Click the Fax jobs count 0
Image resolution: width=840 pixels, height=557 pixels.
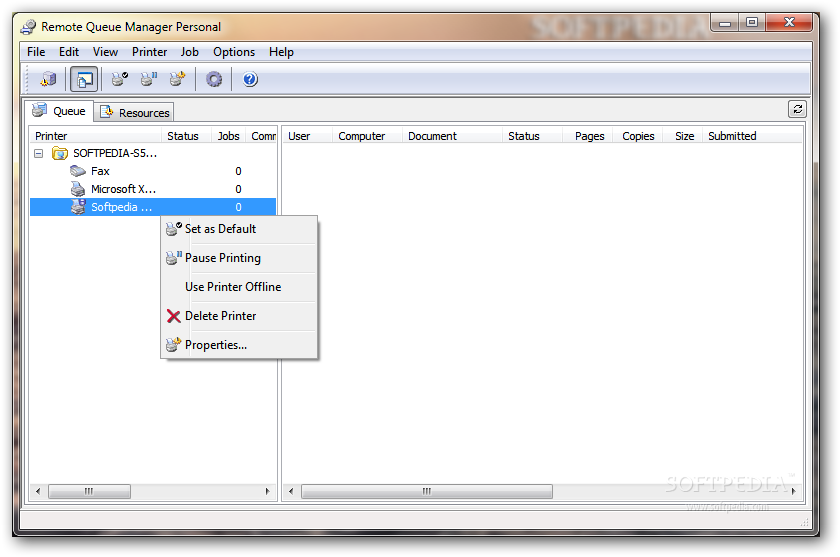pos(238,171)
